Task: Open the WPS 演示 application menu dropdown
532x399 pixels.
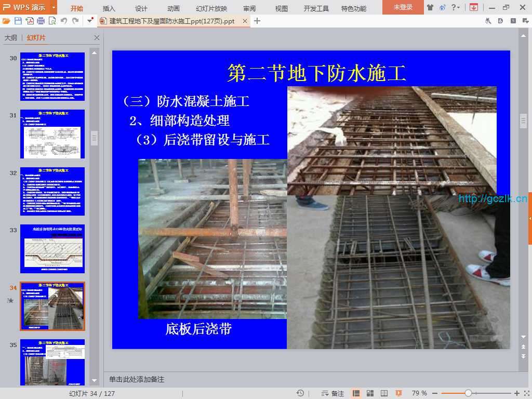Action: click(x=54, y=7)
